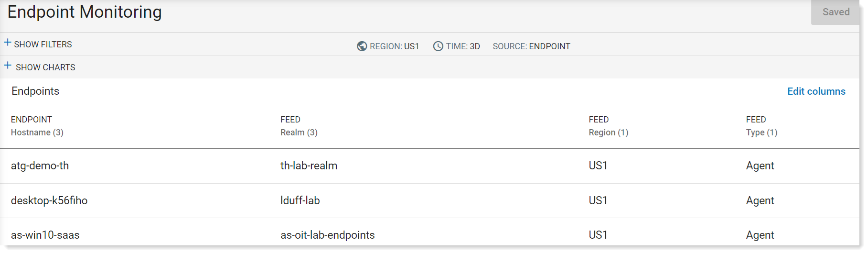
Task: Click the th-lab-realm realm cell
Action: (x=309, y=166)
